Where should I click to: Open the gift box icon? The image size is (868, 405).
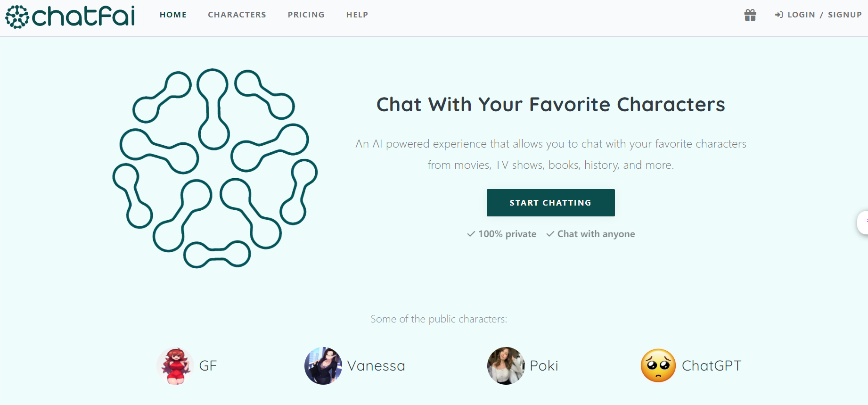coord(750,15)
